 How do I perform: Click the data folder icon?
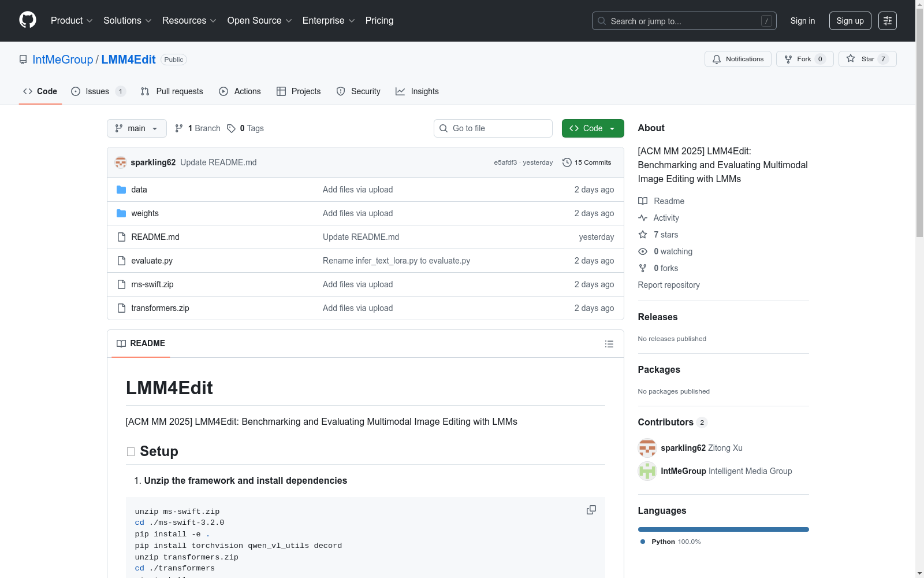[121, 190]
